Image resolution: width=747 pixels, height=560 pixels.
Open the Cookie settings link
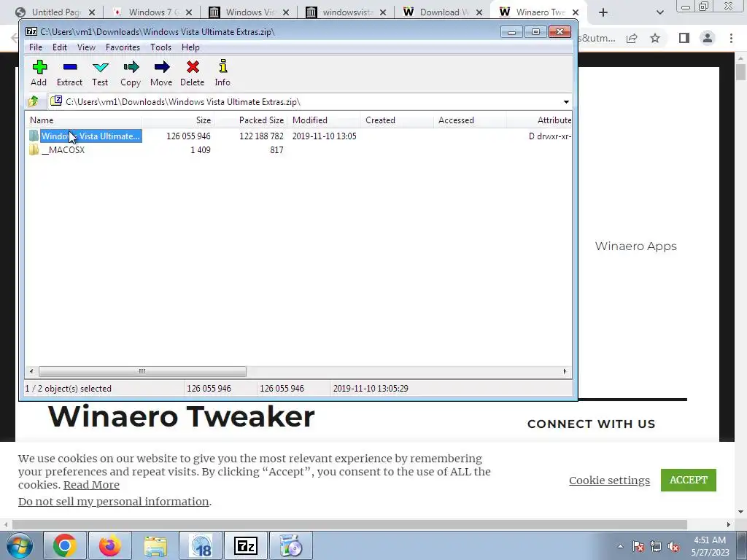tap(609, 481)
